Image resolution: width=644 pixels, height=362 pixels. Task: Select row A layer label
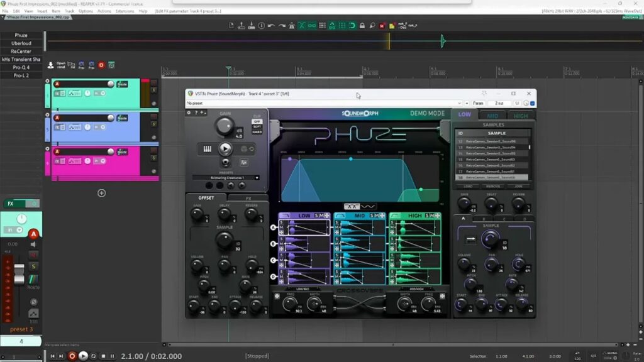273,228
